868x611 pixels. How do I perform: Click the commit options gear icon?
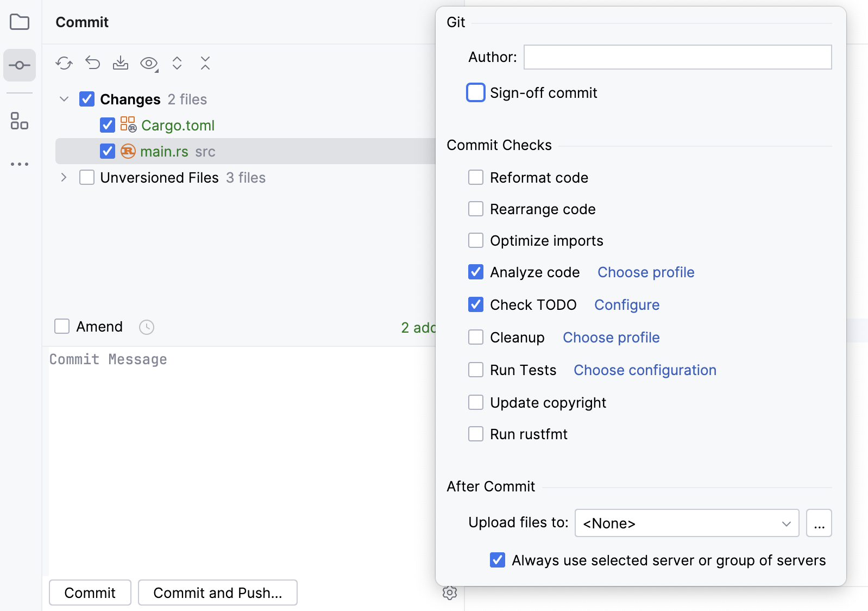click(450, 593)
